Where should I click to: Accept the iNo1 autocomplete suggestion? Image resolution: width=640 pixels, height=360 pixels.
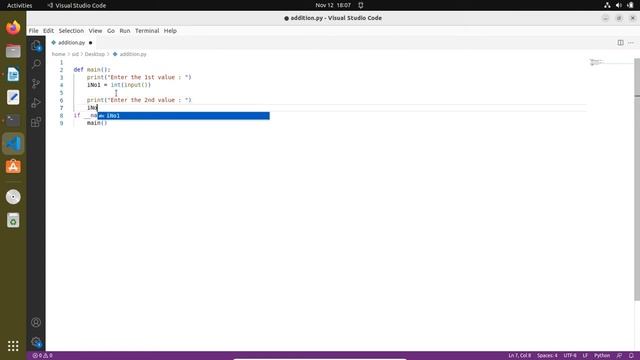click(183, 116)
